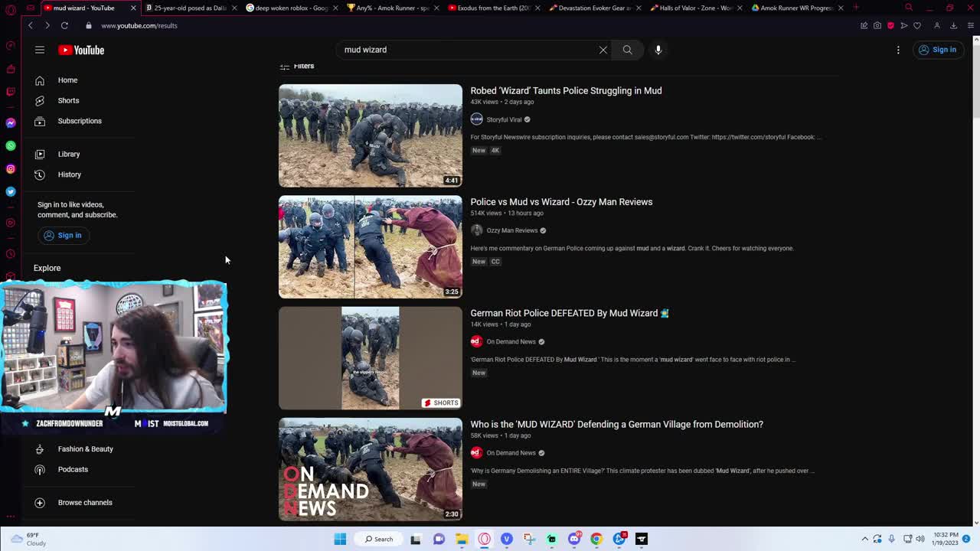Screen dimensions: 980x551
Task: Add page to bookmarks heart icon
Action: (917, 25)
